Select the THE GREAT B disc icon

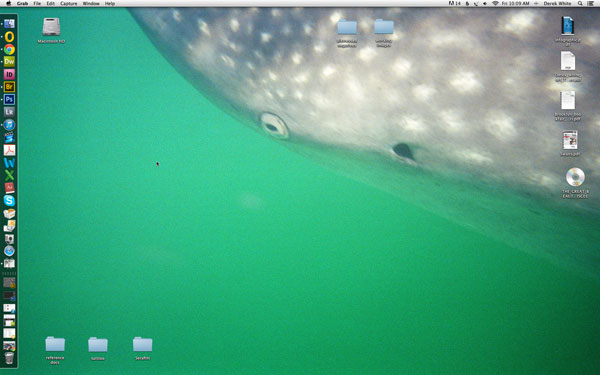click(x=575, y=177)
